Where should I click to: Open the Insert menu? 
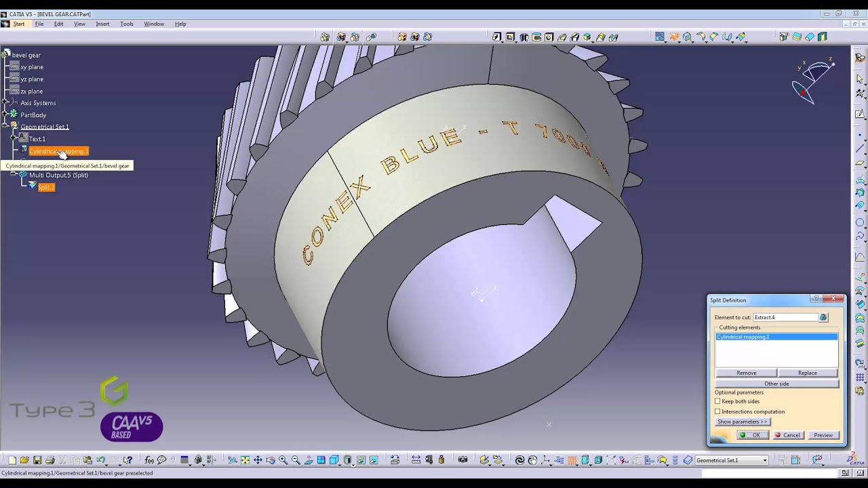tap(102, 24)
